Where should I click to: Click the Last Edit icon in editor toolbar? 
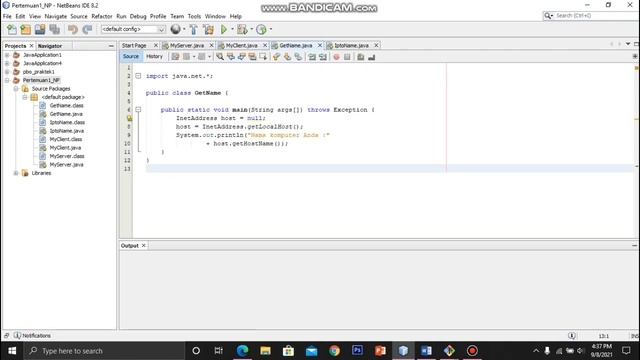point(175,57)
